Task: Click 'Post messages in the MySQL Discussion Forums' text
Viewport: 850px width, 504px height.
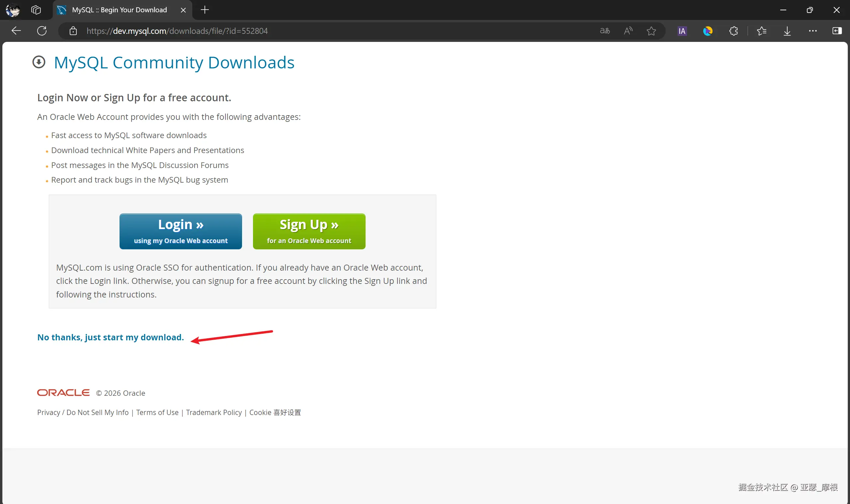Action: tap(140, 165)
